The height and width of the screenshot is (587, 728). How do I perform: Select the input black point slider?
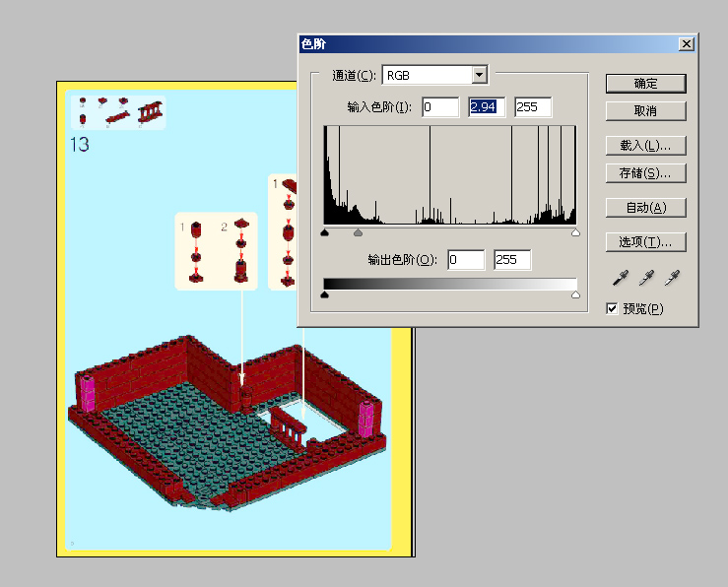(x=324, y=232)
